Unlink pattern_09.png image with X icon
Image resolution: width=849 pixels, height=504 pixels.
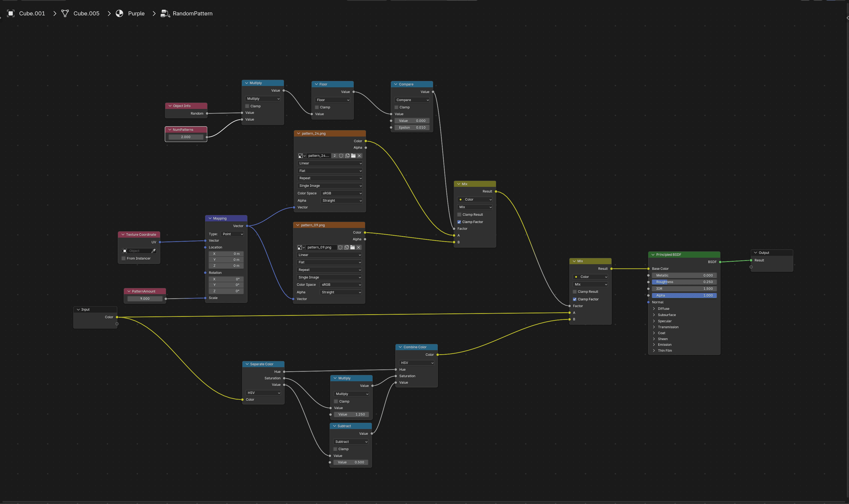(x=358, y=248)
